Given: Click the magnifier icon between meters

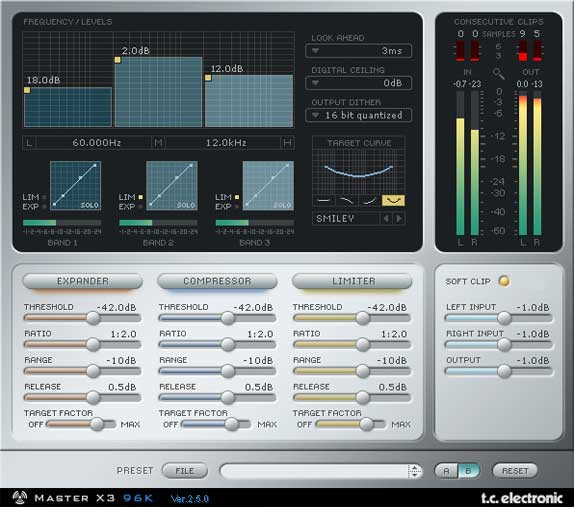Looking at the screenshot, I should tap(499, 74).
